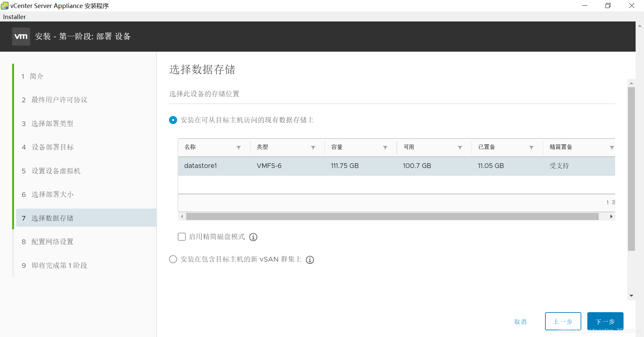Screen dimensions: 644x337
Task: Restore down the installer window
Action: [x=608, y=6]
